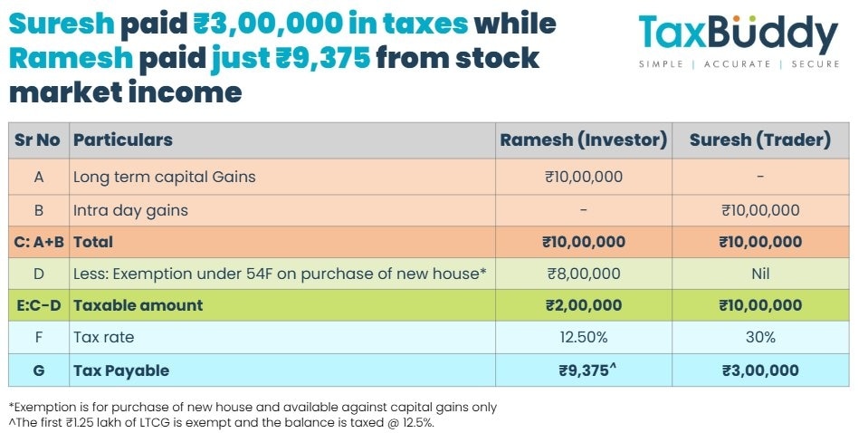Click the 12.50% tax rate cell

click(583, 337)
